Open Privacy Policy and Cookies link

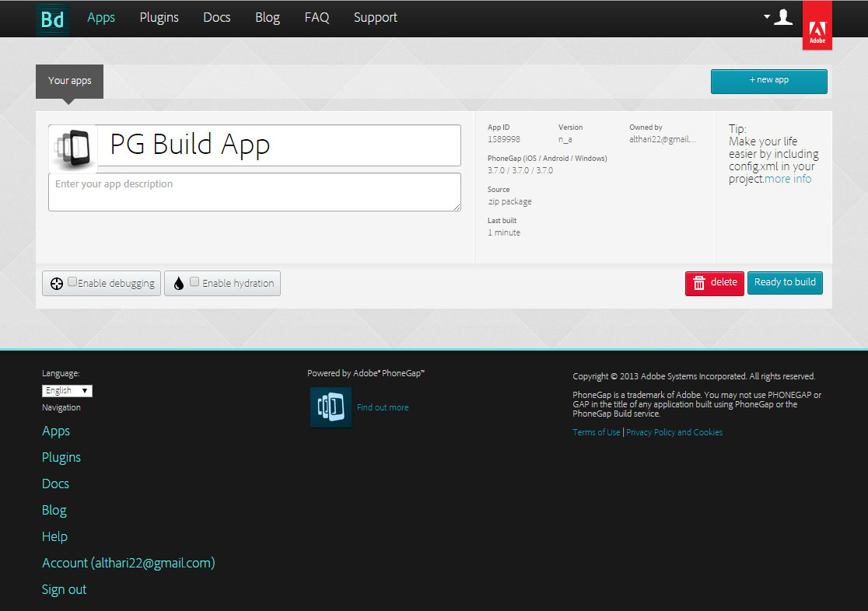(674, 432)
